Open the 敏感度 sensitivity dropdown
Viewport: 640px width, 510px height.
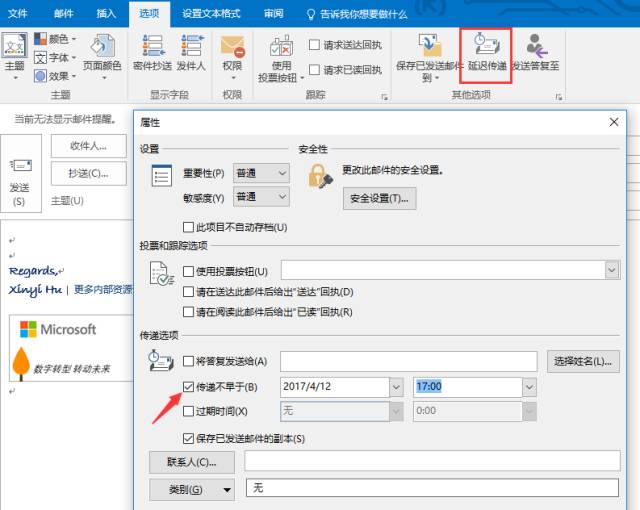tap(261, 197)
